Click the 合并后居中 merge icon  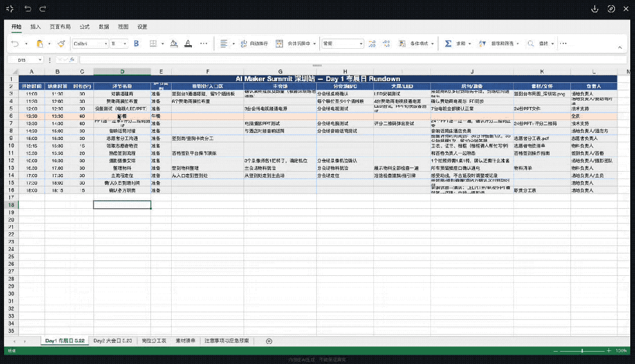279,44
